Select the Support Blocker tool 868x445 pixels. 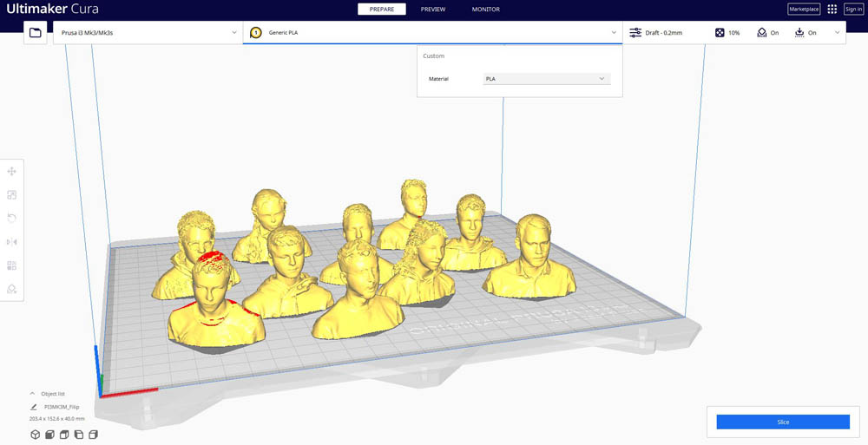[11, 289]
